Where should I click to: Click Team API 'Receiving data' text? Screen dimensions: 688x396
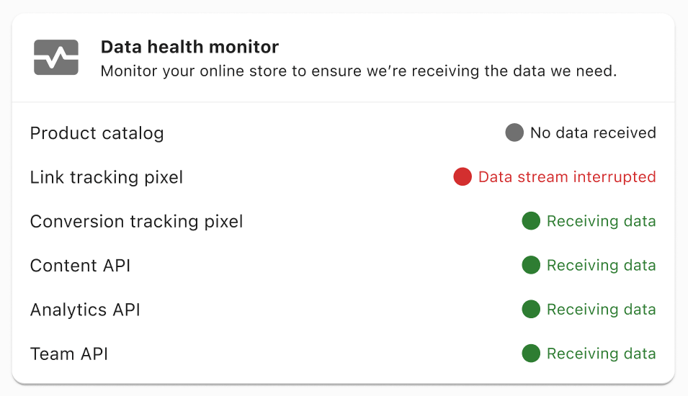[601, 354]
